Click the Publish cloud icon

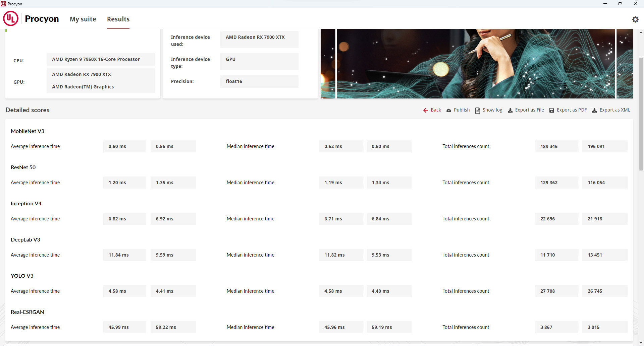[448, 110]
